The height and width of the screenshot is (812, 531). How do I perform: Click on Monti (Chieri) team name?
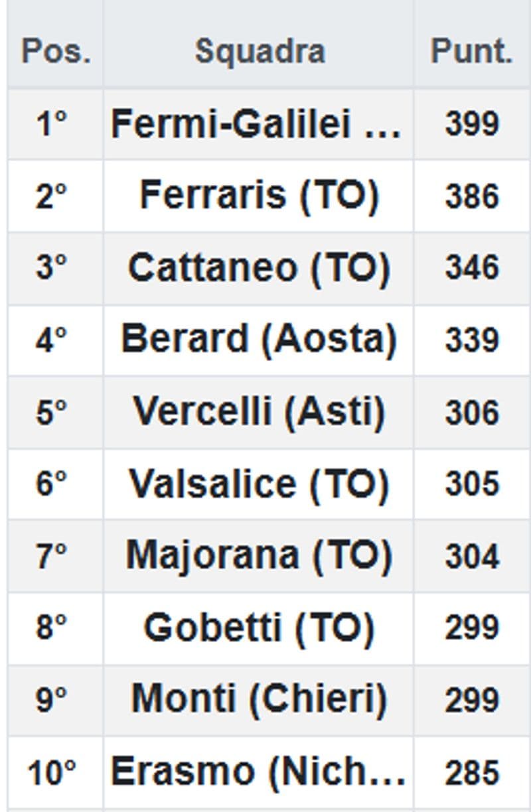[259, 699]
